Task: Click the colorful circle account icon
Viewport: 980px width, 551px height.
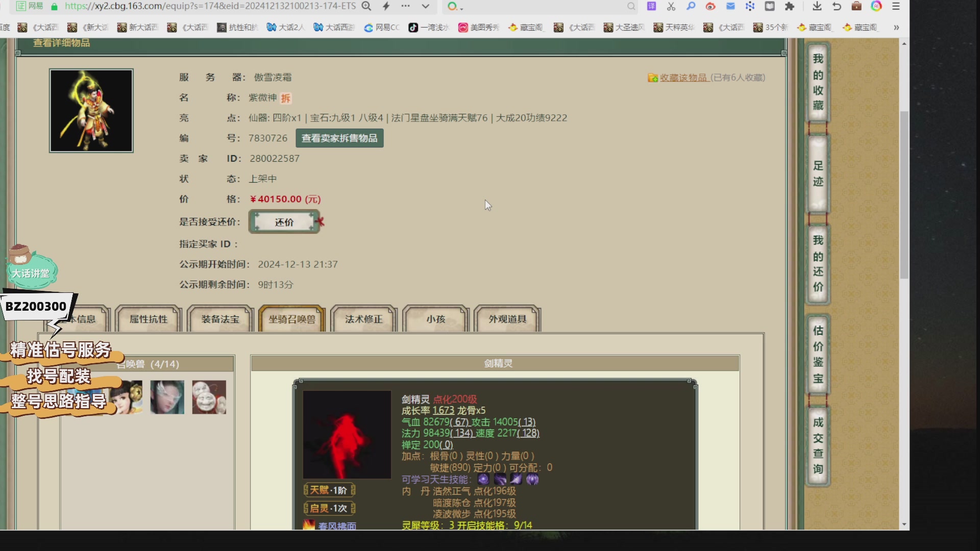Action: (x=876, y=6)
